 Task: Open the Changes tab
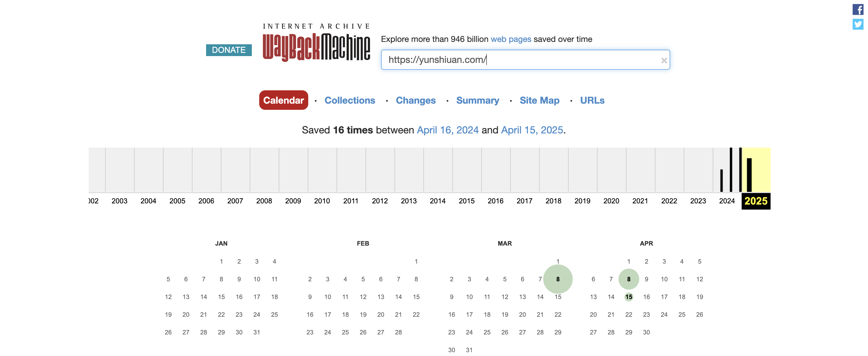click(x=415, y=100)
